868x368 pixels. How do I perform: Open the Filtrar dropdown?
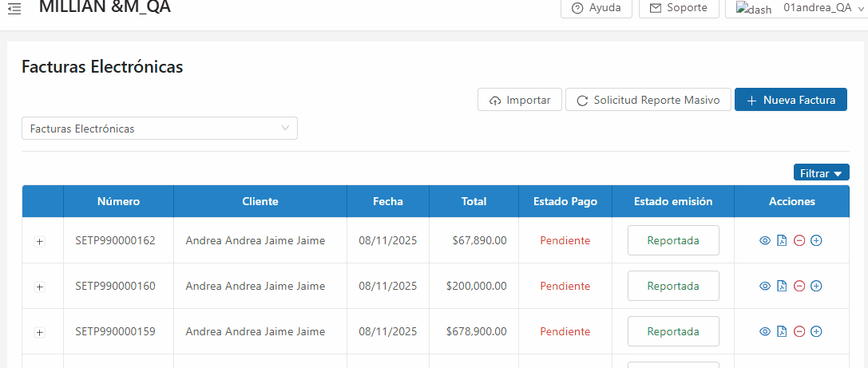(x=821, y=173)
